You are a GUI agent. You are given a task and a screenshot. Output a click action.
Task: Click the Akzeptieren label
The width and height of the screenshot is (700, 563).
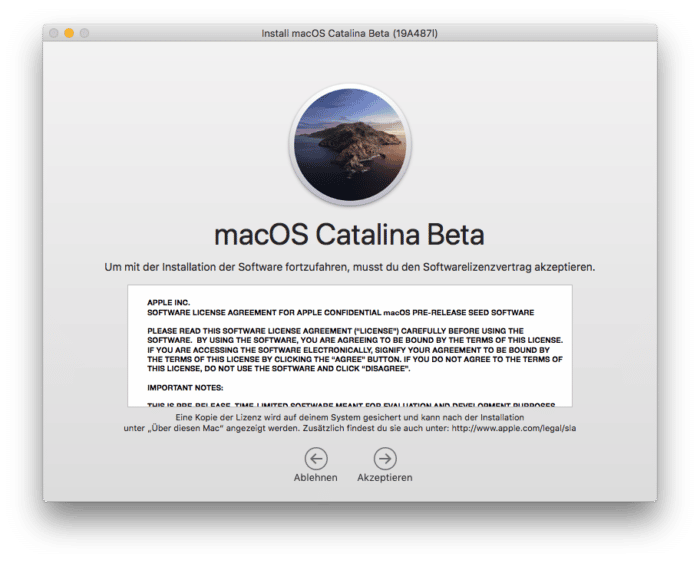(385, 477)
